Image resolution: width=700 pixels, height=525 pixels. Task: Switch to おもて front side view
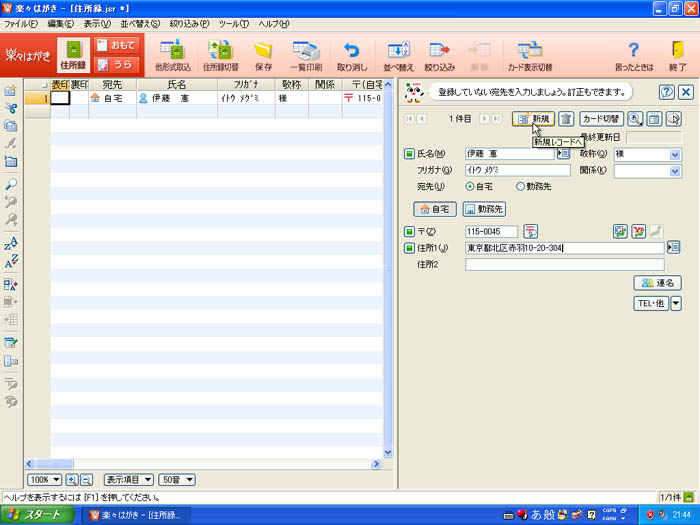[x=117, y=46]
